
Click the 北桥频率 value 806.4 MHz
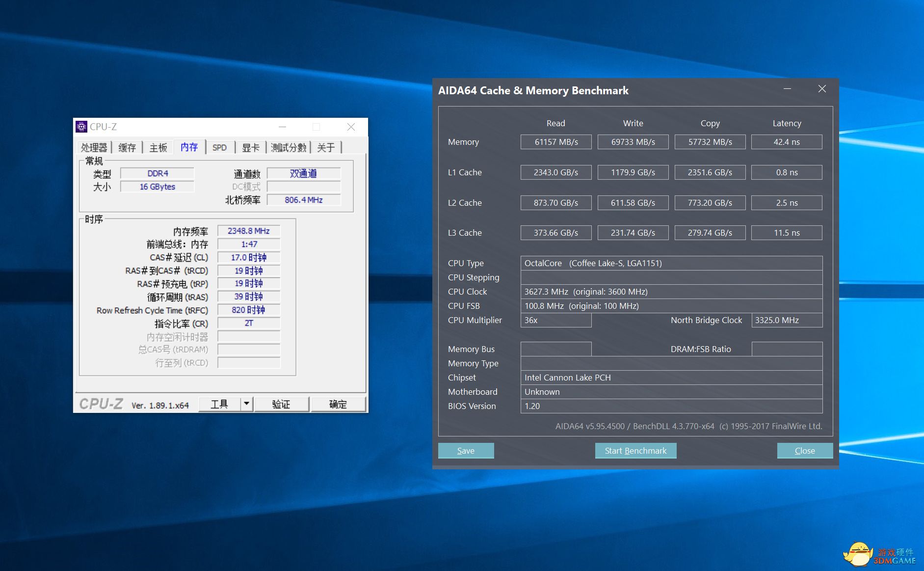click(304, 200)
